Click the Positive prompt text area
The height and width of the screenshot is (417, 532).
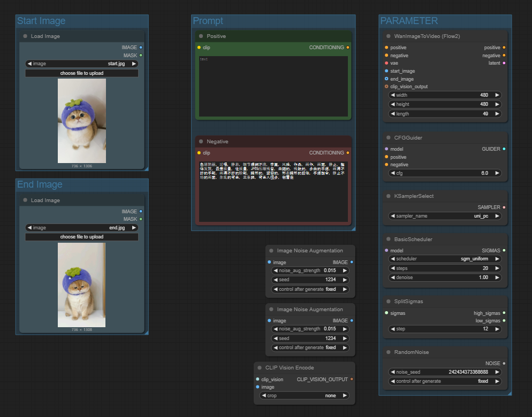[x=273, y=87]
